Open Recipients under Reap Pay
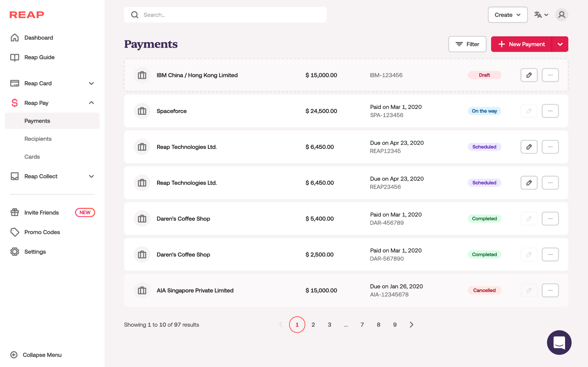The image size is (588, 367). click(38, 139)
